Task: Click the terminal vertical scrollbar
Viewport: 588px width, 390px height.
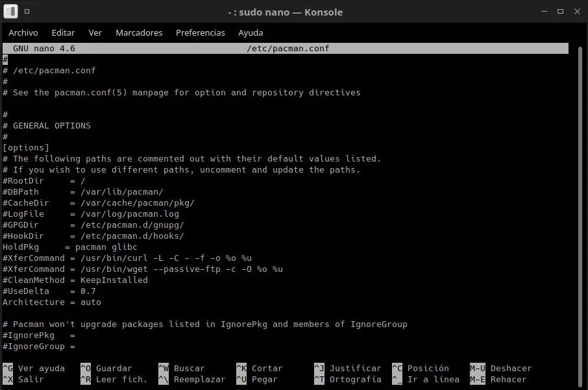Action: (x=580, y=215)
